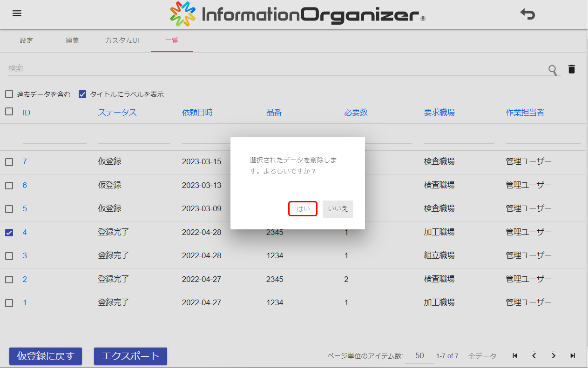Deselect the row with ID 4
This screenshot has height=368, width=588.
coord(9,233)
